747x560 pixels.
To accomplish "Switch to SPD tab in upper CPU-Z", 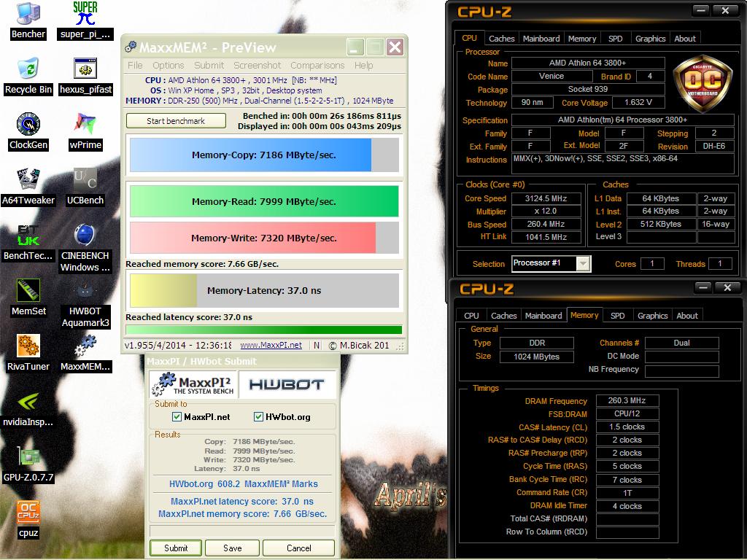I will click(x=615, y=39).
